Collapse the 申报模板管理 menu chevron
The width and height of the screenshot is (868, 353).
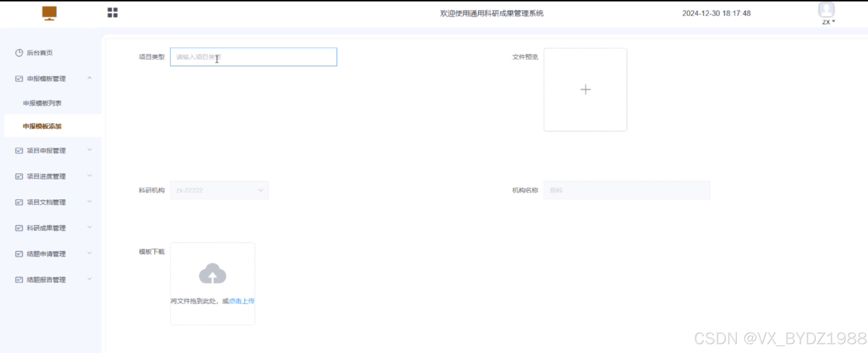(x=89, y=78)
